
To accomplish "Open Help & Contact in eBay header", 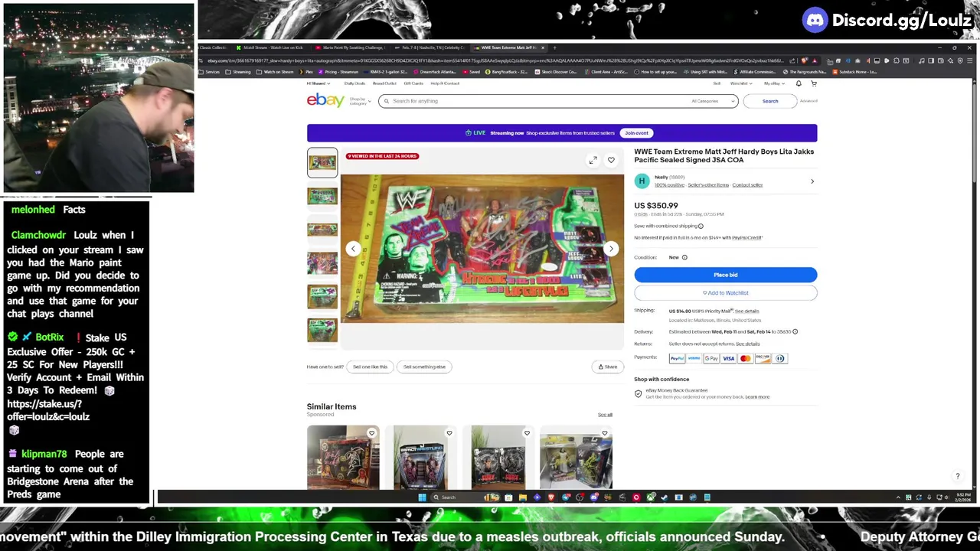I will click(445, 83).
